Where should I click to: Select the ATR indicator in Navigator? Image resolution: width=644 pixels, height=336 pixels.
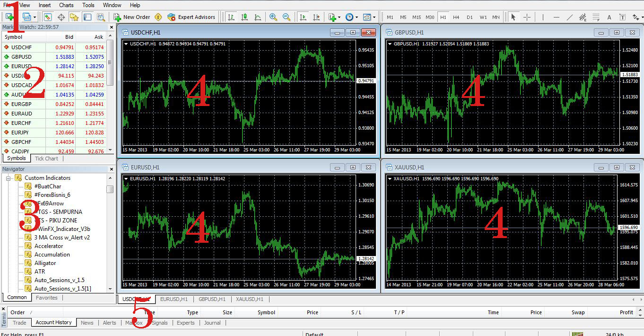tap(40, 272)
